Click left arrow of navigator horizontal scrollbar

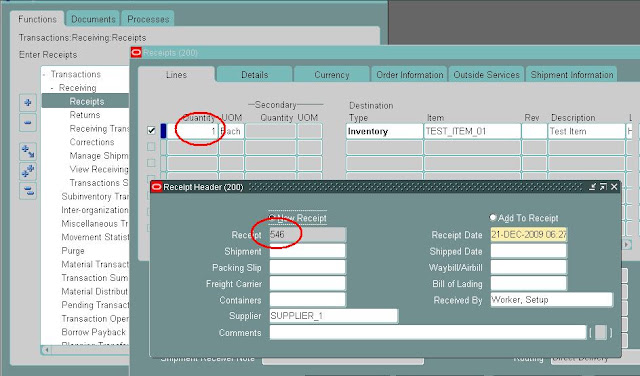[46, 350]
